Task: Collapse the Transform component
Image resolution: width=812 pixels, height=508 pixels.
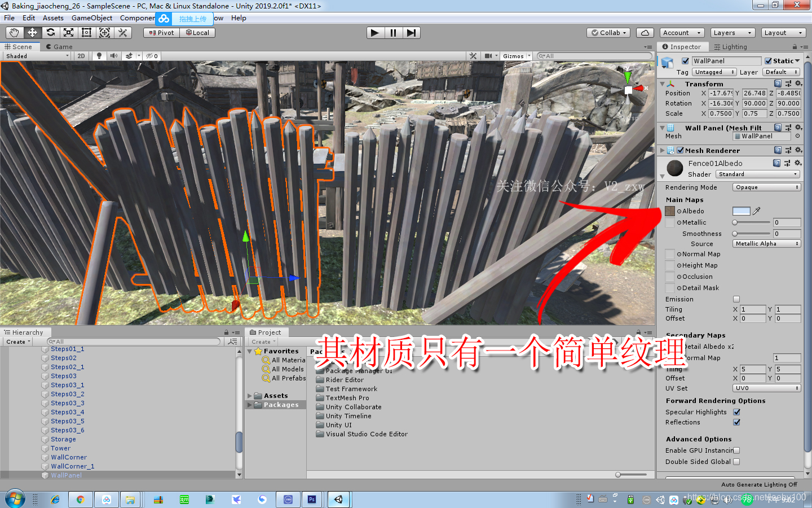Action: point(663,84)
